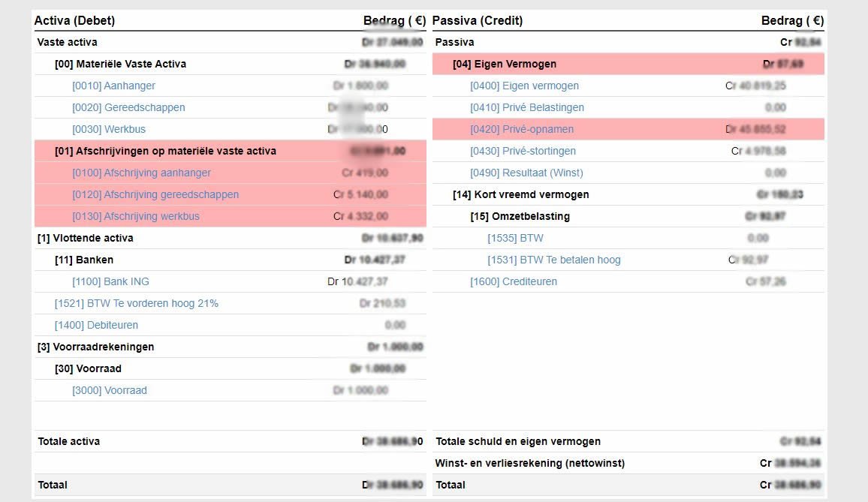Open the 1100 Bank ING account
The image size is (868, 502).
pos(110,281)
